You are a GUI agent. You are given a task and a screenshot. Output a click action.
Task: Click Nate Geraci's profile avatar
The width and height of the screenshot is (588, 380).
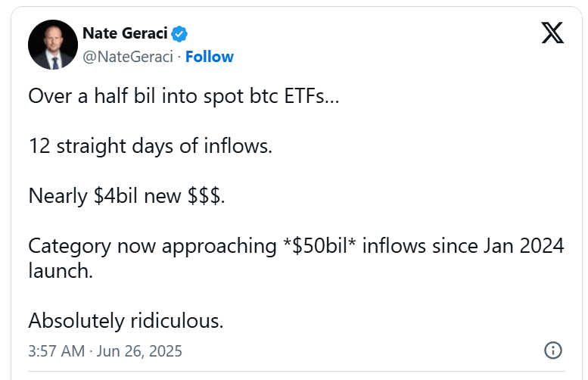tap(54, 45)
